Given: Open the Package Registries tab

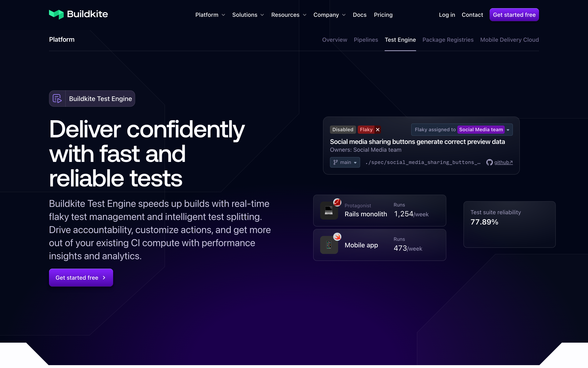Looking at the screenshot, I should (x=448, y=40).
